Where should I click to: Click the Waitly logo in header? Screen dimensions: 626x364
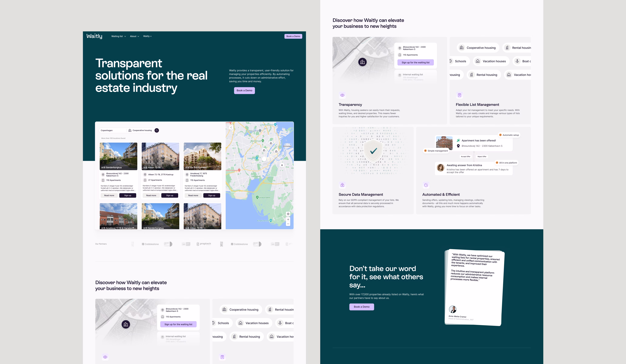click(x=94, y=36)
